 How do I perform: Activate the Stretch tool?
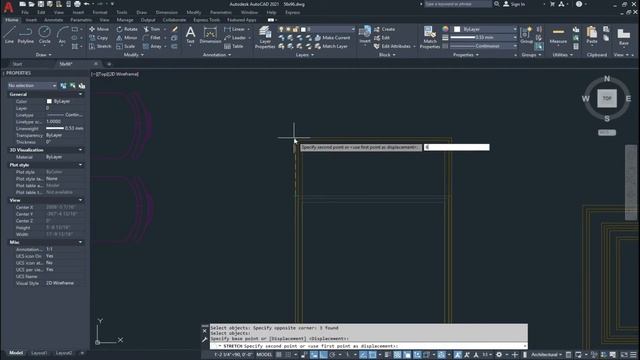tap(100, 46)
